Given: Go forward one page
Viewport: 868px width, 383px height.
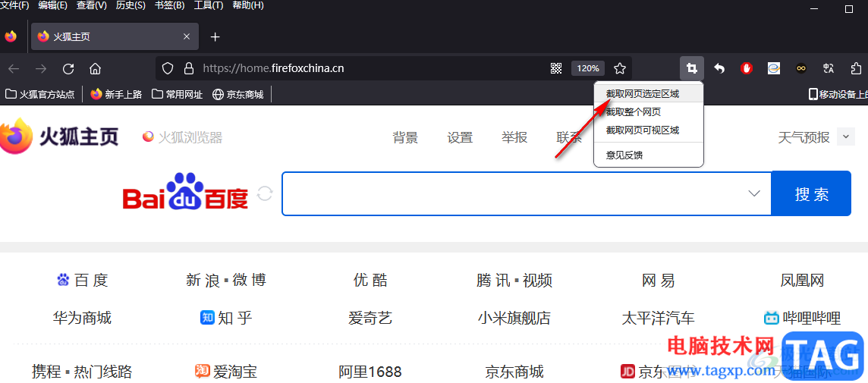Looking at the screenshot, I should [41, 68].
